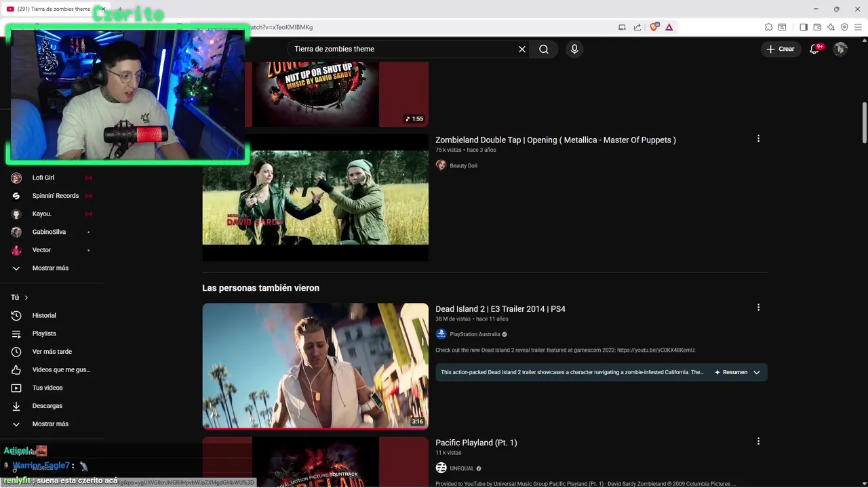Open Ver más tarde list
Viewport: 868px width, 488px height.
[52, 352]
